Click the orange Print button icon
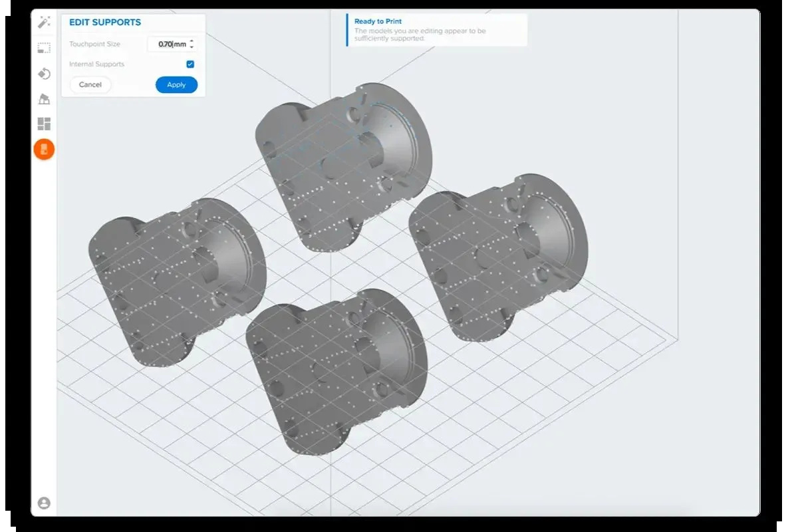Screen dimensions: 798x532 (x=44, y=150)
